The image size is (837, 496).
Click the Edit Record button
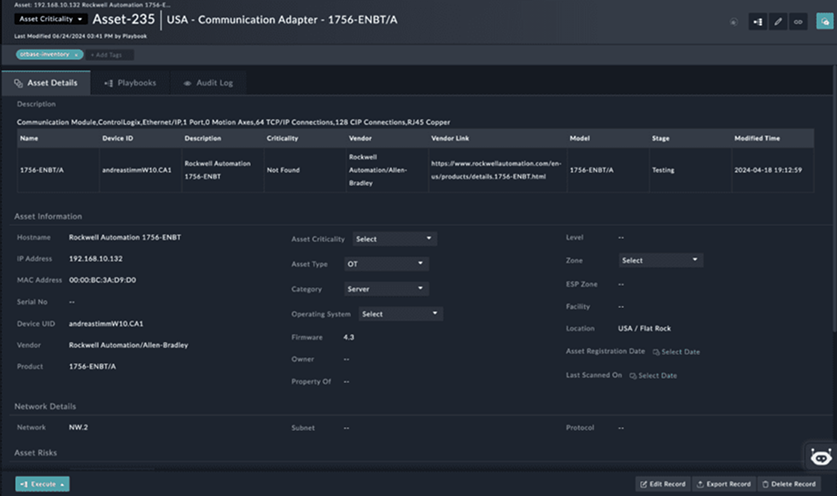click(662, 484)
